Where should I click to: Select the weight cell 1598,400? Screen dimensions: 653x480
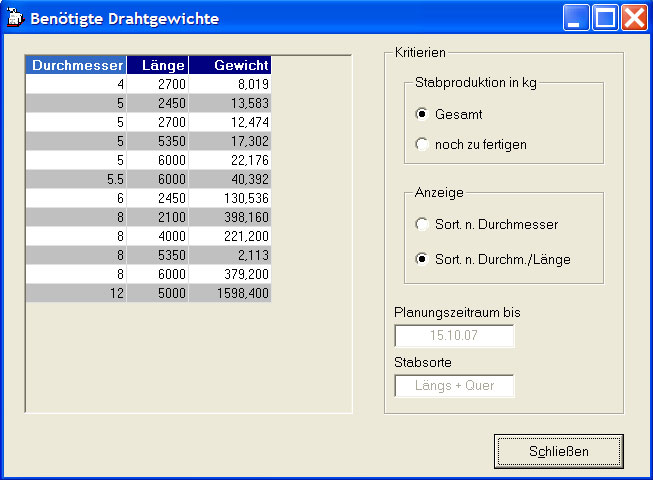[x=230, y=293]
